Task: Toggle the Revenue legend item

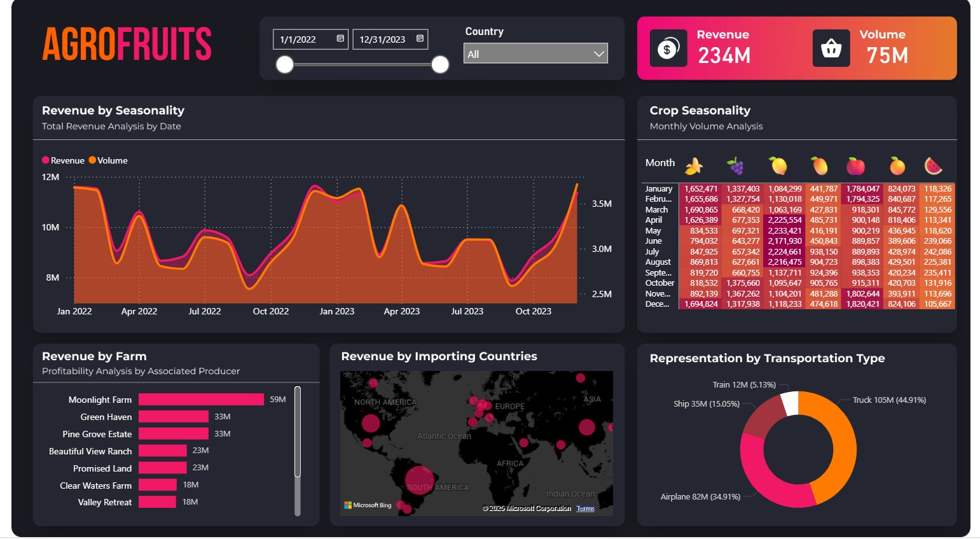Action: pyautogui.click(x=63, y=160)
